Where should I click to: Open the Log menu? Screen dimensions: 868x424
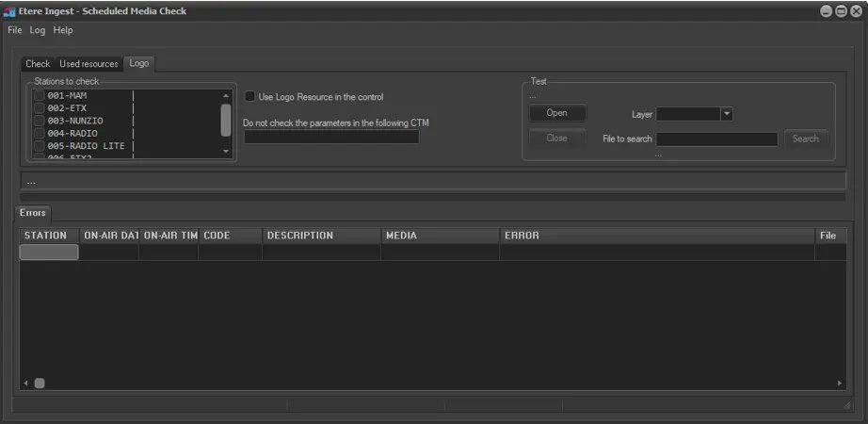[37, 30]
